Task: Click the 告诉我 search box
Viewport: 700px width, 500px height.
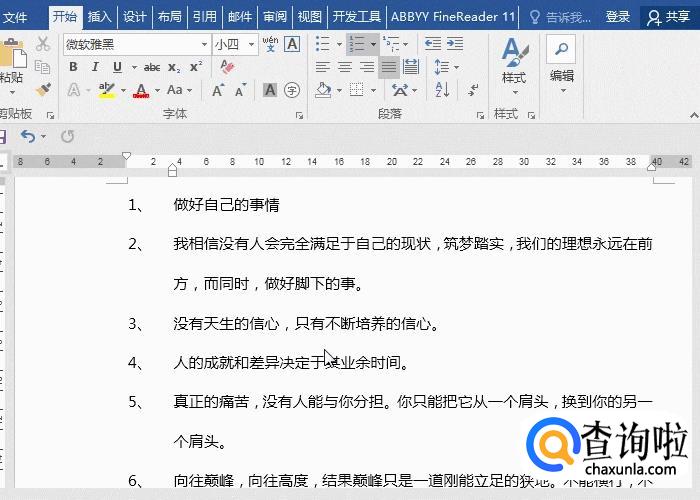Action: (x=565, y=16)
